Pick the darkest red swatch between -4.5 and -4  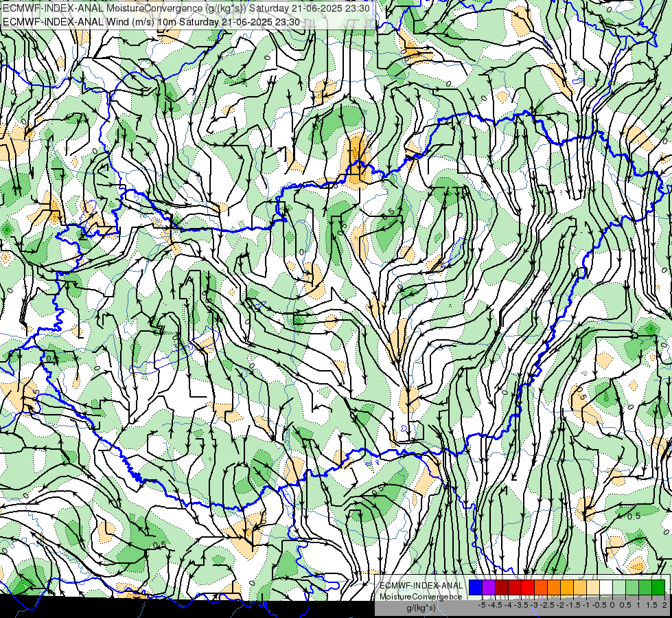502,587
